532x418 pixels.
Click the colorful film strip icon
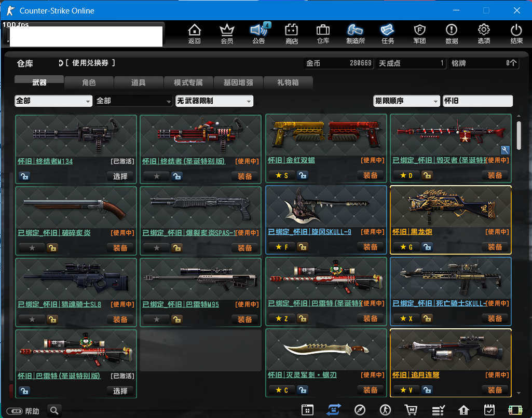[515, 410]
